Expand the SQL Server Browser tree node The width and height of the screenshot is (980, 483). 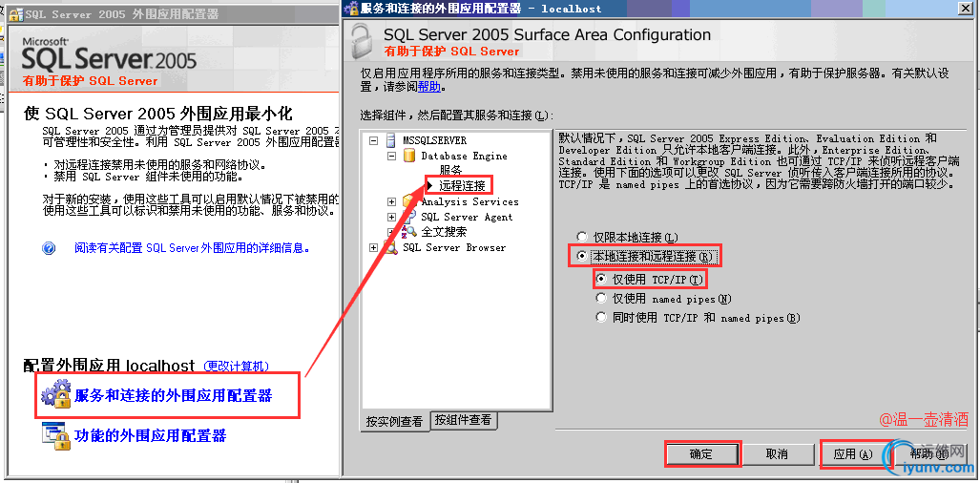(x=374, y=247)
